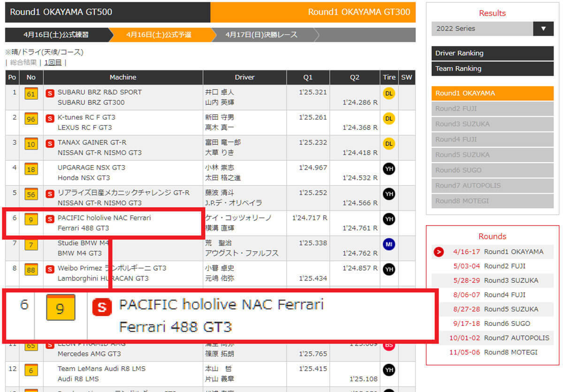Open Team Ranking
563x392 pixels.
pos(492,68)
